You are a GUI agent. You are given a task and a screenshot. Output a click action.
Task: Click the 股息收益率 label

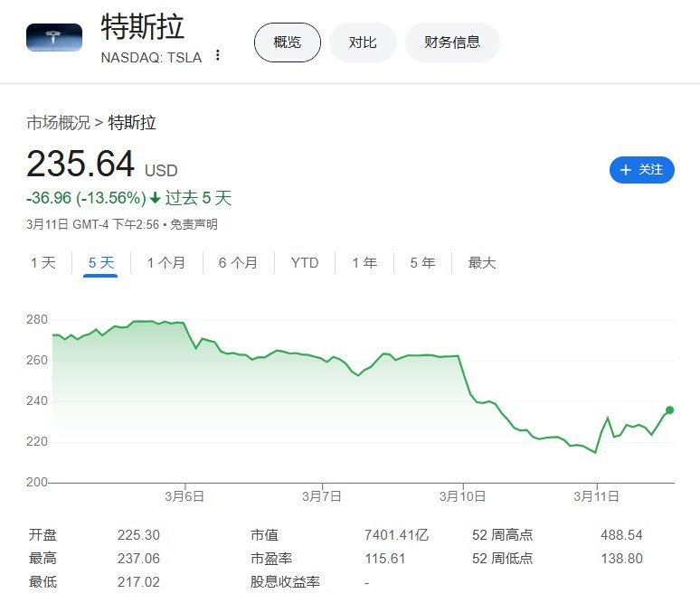point(285,582)
